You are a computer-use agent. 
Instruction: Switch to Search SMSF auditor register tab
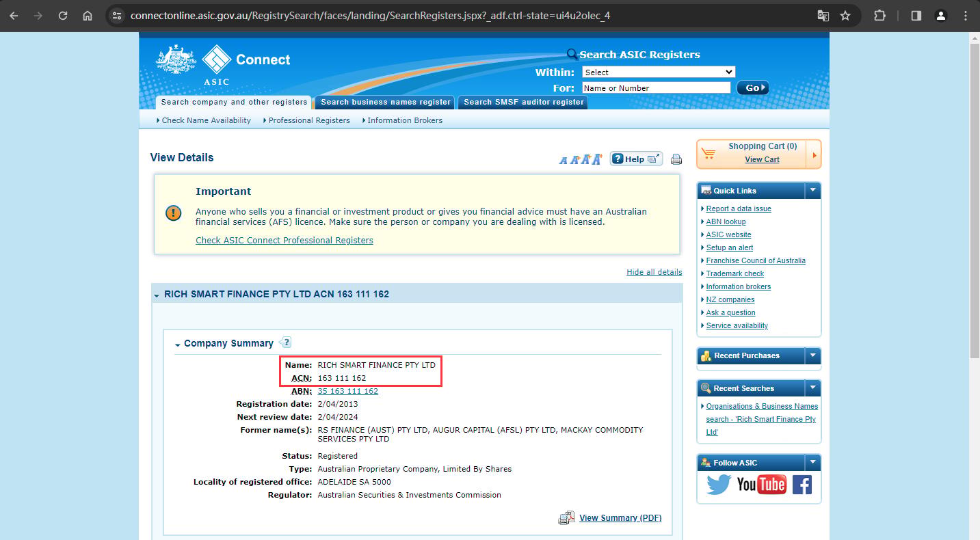pyautogui.click(x=523, y=102)
